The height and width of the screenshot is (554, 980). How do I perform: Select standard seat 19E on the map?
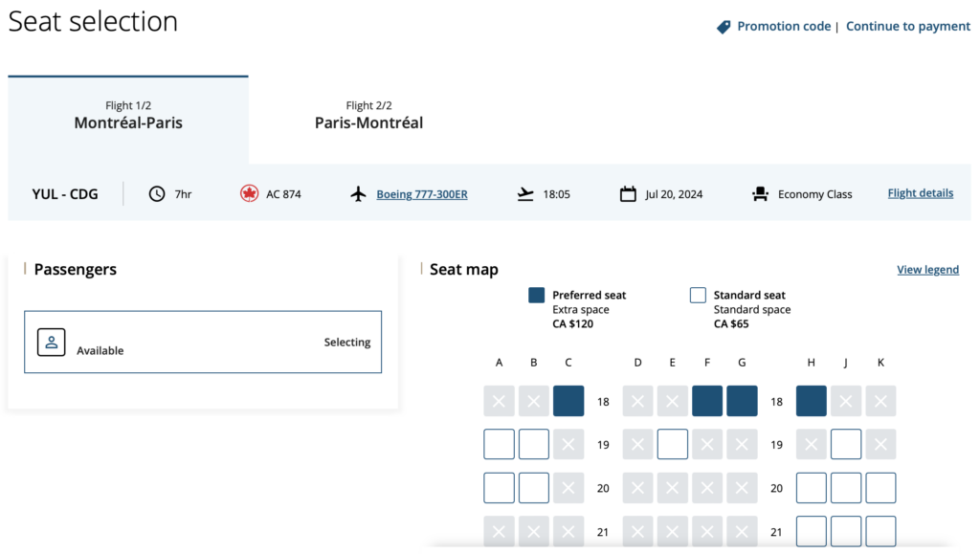click(x=672, y=444)
